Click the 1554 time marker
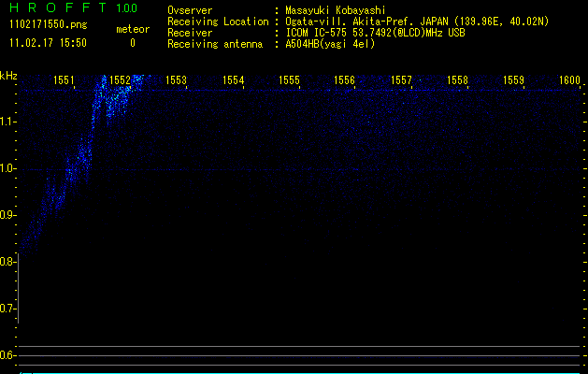The width and height of the screenshot is (588, 374). [234, 79]
